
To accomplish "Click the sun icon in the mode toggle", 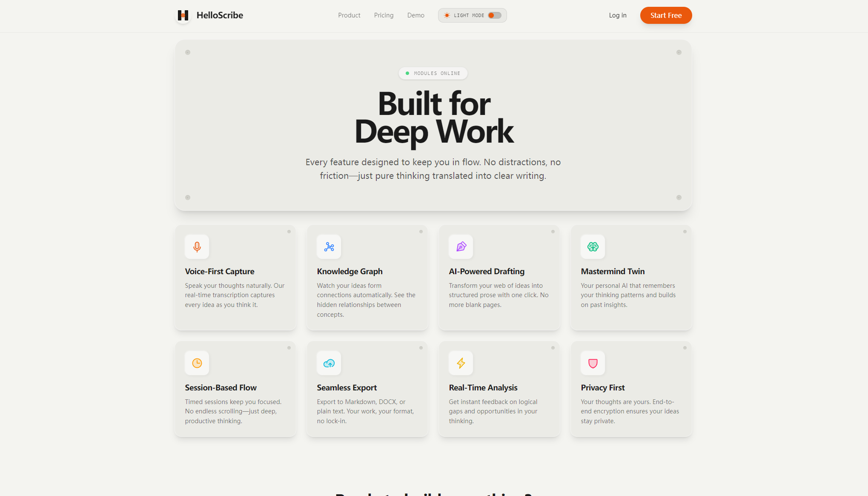I will (447, 15).
